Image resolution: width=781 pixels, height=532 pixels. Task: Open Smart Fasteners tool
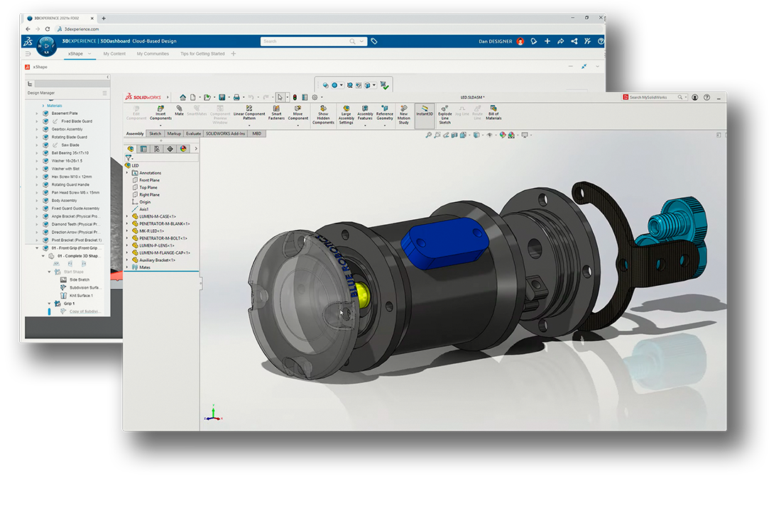tap(276, 113)
